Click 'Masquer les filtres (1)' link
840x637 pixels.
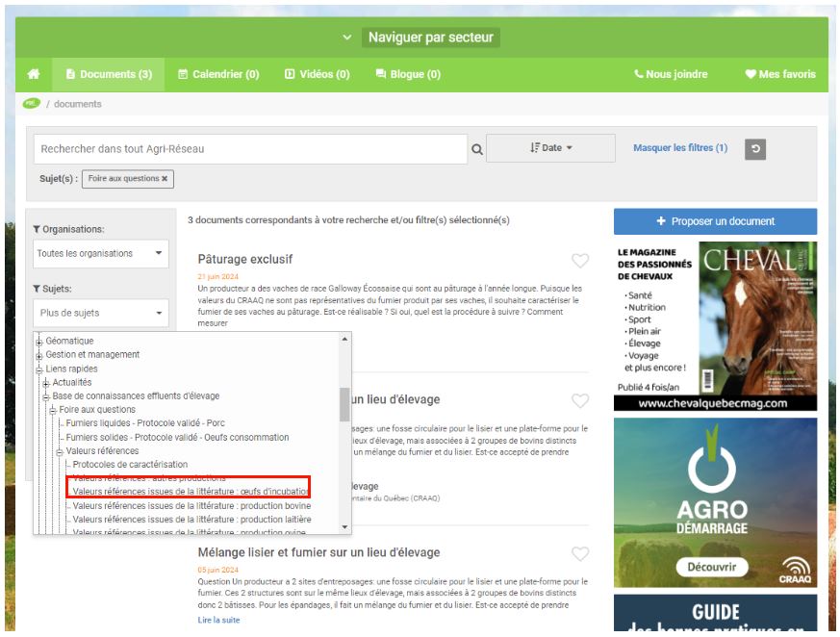679,148
